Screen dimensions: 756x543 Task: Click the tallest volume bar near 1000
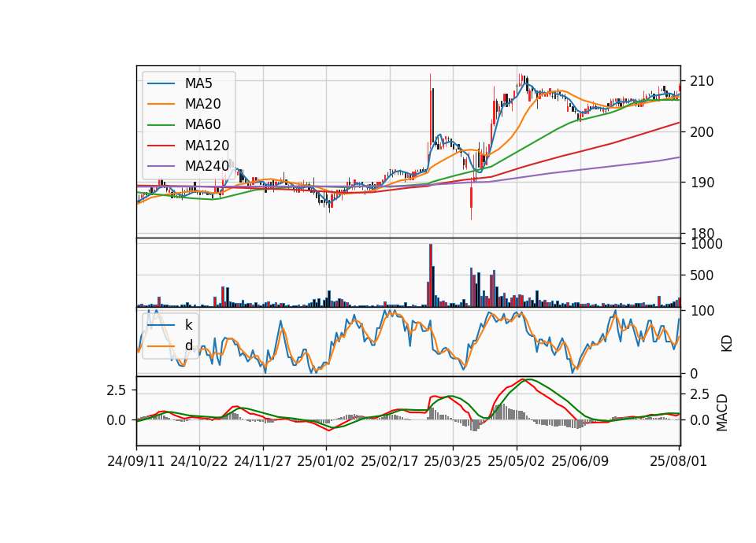pos(431,275)
